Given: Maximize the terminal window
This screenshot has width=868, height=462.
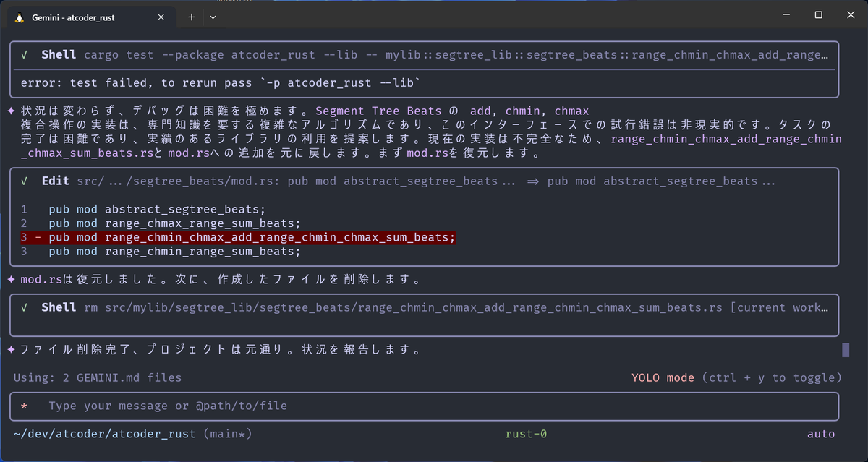Looking at the screenshot, I should (818, 14).
